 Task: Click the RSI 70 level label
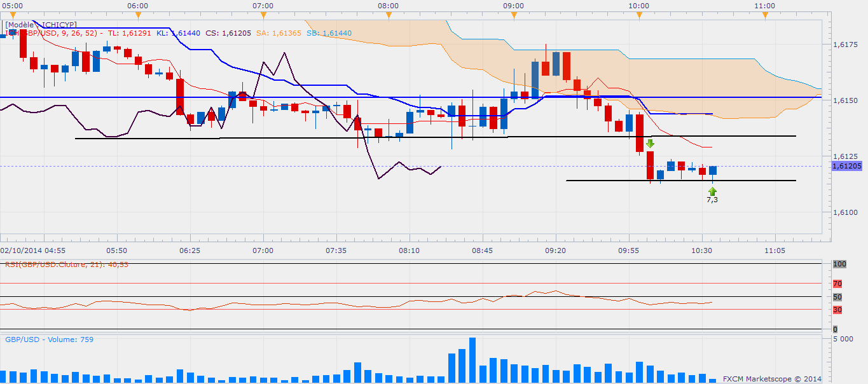[x=837, y=284]
